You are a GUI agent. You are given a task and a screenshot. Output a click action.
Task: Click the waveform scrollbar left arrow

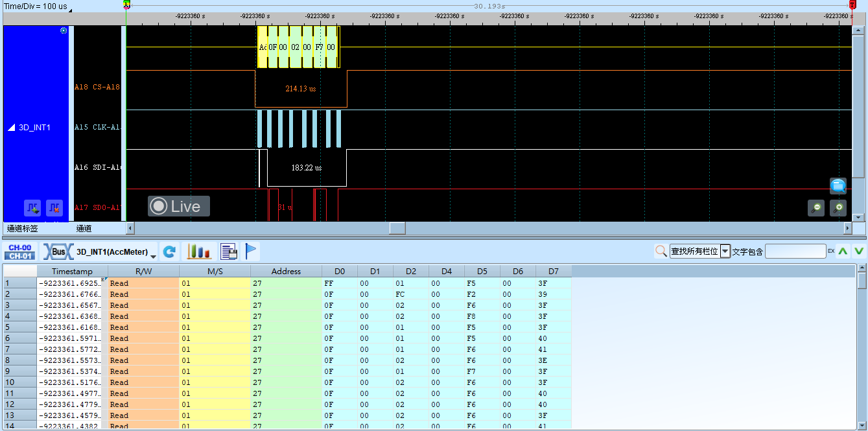(130, 228)
